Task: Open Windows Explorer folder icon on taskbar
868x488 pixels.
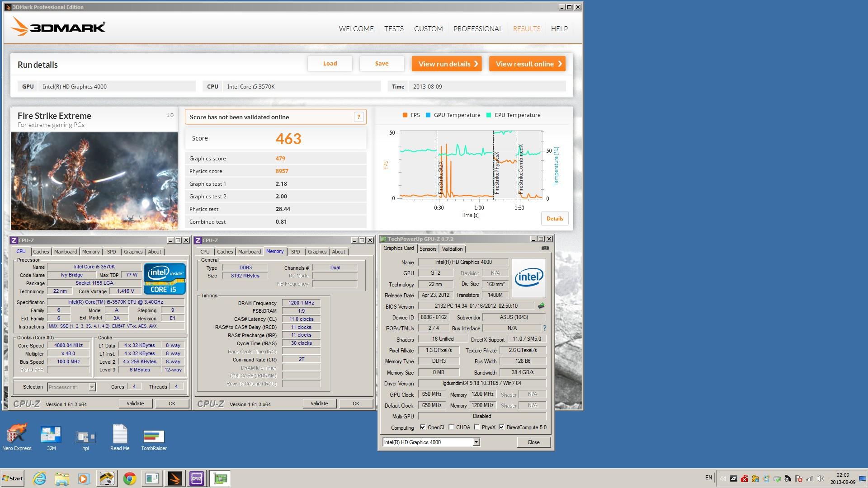Action: [62, 479]
